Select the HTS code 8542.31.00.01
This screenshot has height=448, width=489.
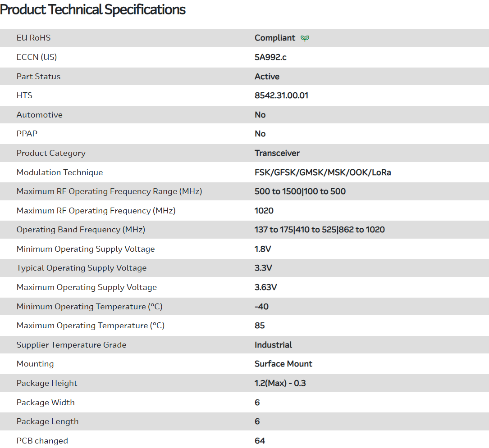pyautogui.click(x=281, y=95)
